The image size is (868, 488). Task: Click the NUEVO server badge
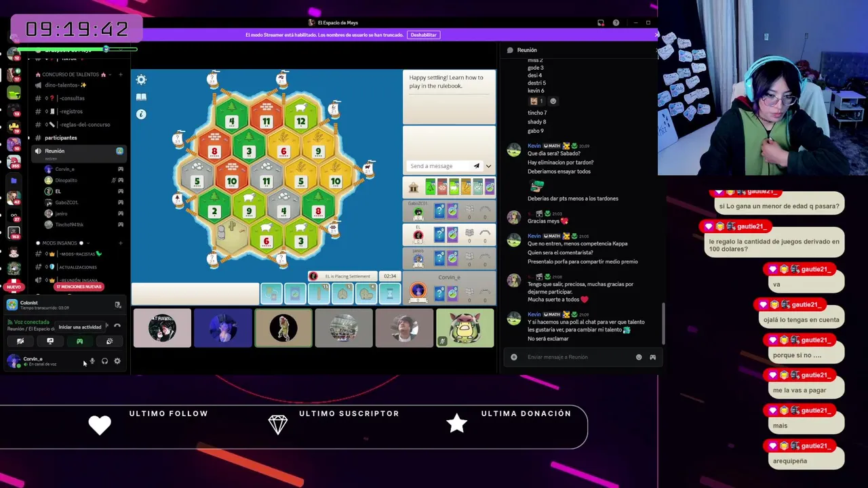pyautogui.click(x=14, y=287)
